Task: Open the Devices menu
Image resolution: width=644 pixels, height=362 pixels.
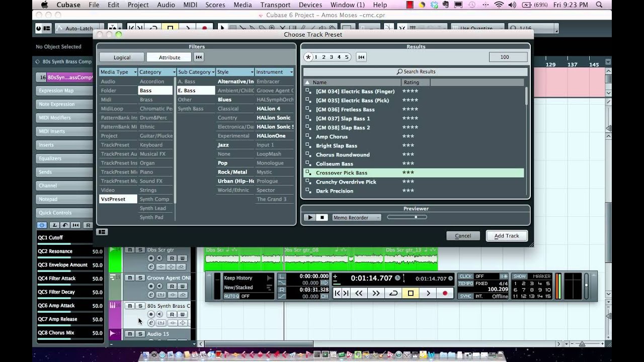Action: point(310,5)
